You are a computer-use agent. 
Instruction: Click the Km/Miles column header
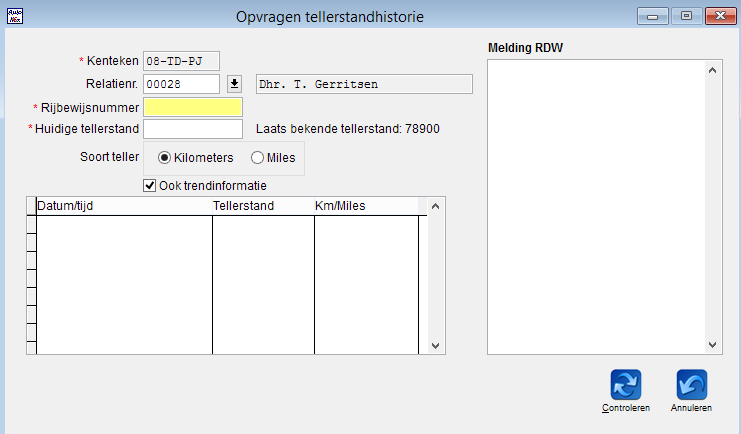(366, 206)
